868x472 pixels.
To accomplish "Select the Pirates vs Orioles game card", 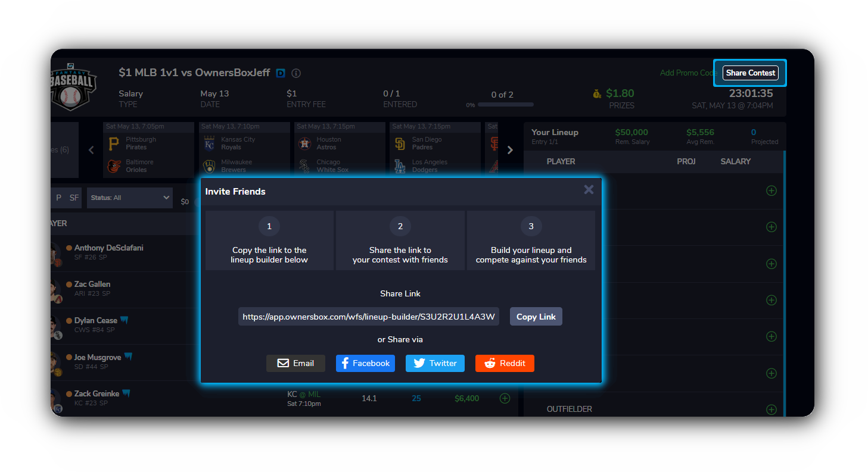I will pyautogui.click(x=148, y=150).
